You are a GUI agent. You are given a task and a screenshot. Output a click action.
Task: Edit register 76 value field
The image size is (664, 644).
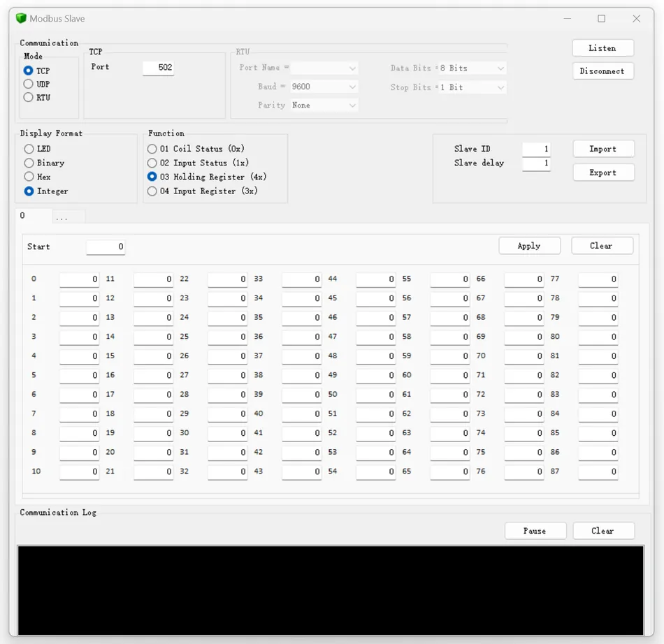point(524,471)
